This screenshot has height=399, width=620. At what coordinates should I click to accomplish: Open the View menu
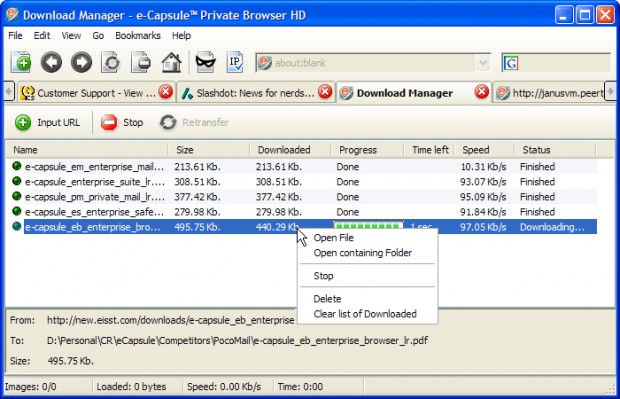click(x=71, y=36)
